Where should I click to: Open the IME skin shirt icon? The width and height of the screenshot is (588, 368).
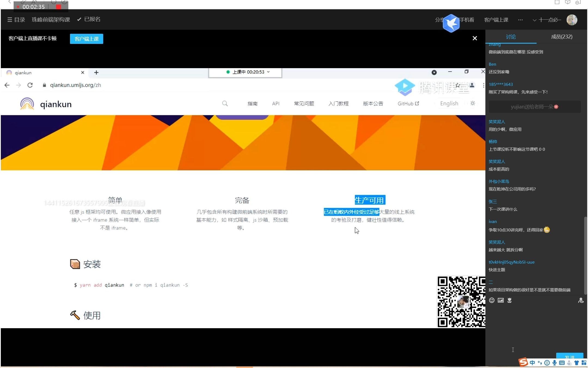(576, 363)
